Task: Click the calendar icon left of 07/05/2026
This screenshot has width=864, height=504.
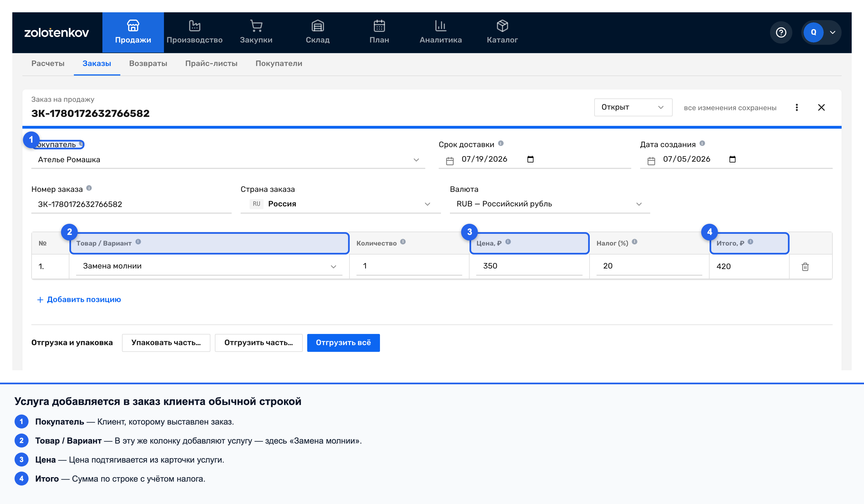Action: pyautogui.click(x=651, y=161)
